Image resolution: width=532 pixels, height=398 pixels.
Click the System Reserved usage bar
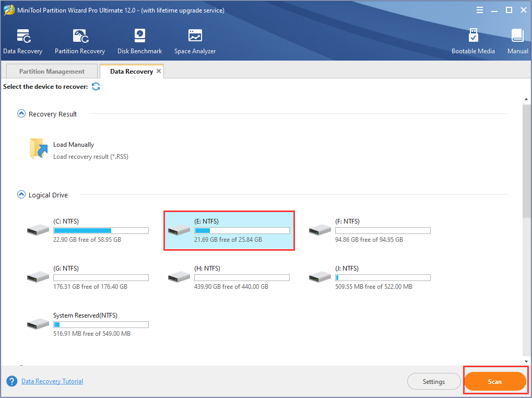tap(101, 325)
